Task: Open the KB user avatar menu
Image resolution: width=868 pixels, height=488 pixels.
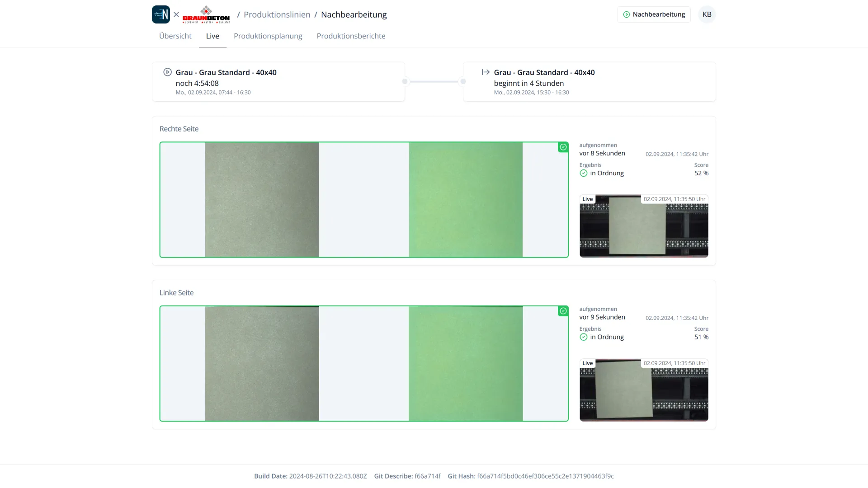Action: click(x=707, y=14)
